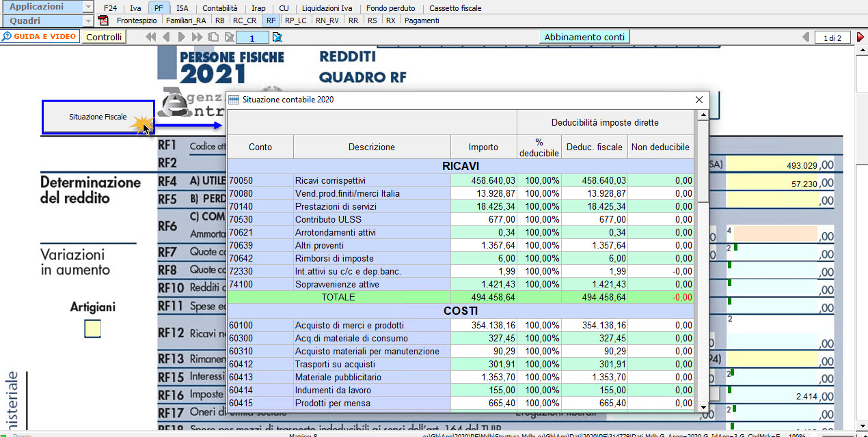Select the RC_CR quadro tab
This screenshot has height=437, width=868.
(x=245, y=20)
